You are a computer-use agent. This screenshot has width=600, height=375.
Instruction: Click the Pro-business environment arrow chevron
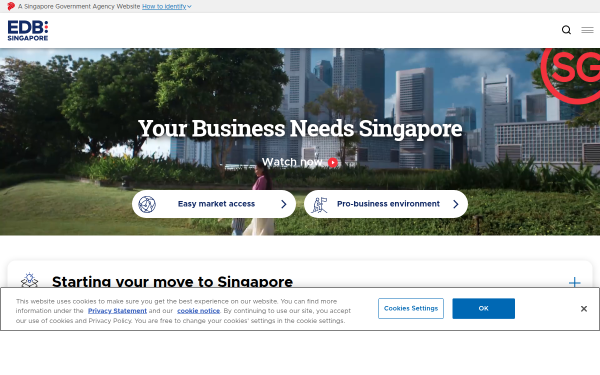coord(456,204)
